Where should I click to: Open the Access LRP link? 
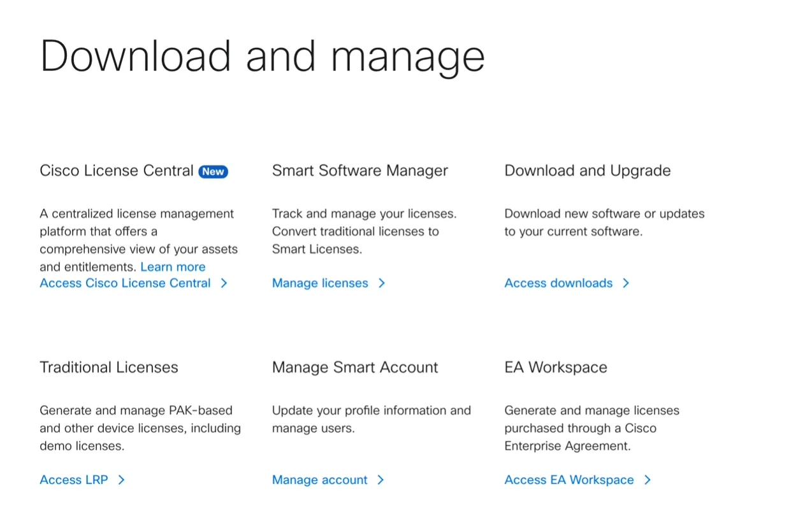point(74,480)
